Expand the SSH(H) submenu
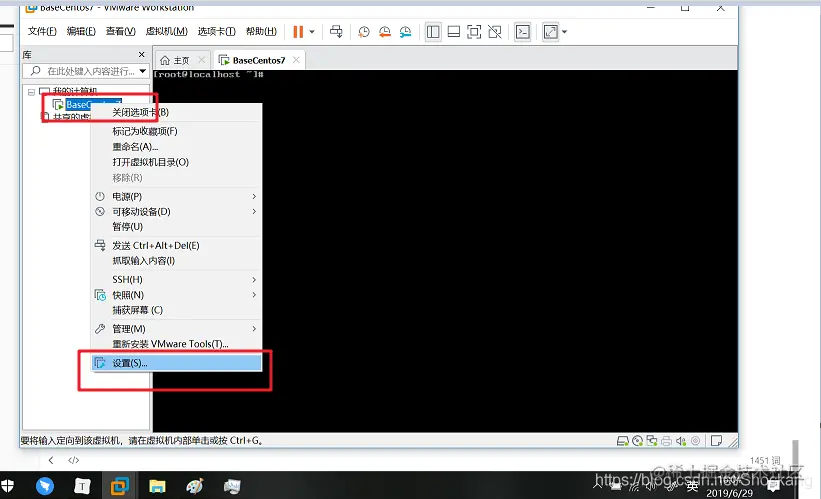This screenshot has width=821, height=499. (176, 280)
